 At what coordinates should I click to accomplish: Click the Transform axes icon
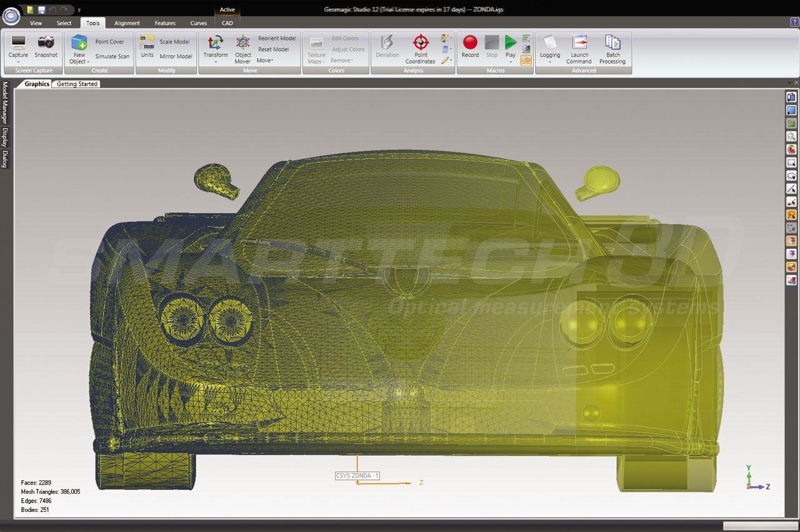point(216,43)
